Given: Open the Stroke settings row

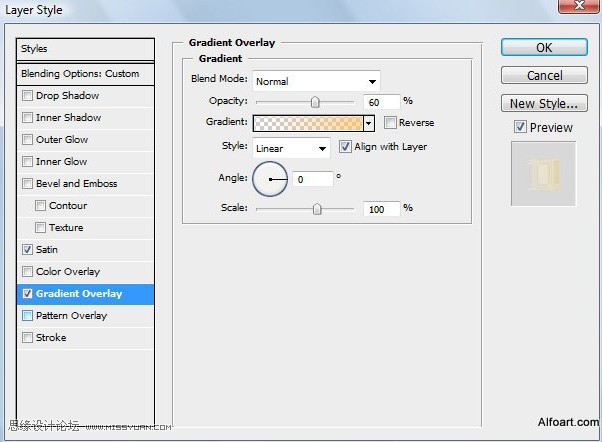Looking at the screenshot, I should (86, 338).
